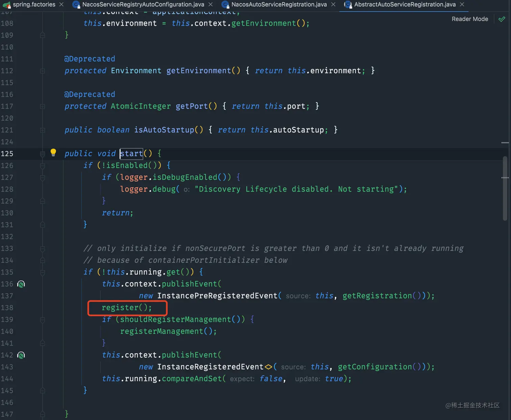Screen dimensions: 511x420
Task: Click gutter publisher icon on line 142
Action: coord(21,355)
